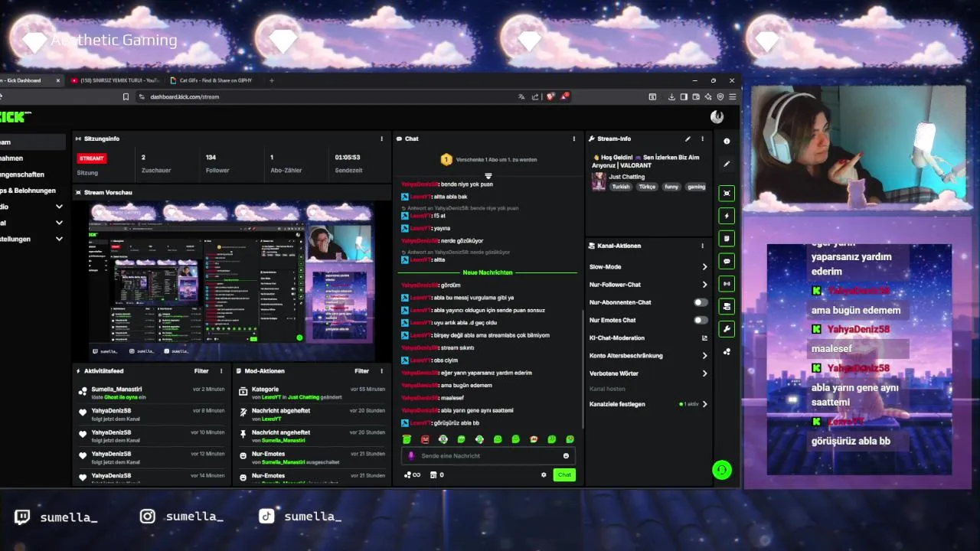
Task: Toggle Nur-Abonnenten-Chat switch
Action: point(701,302)
